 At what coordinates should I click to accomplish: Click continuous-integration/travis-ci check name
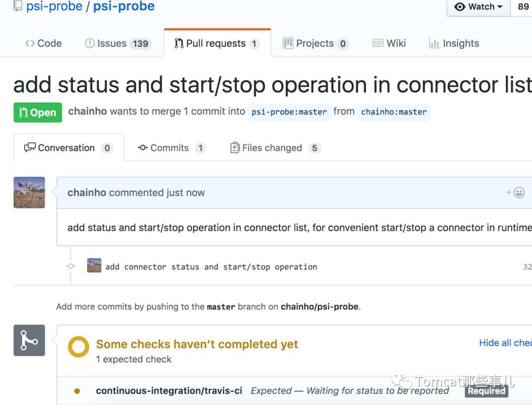(169, 391)
